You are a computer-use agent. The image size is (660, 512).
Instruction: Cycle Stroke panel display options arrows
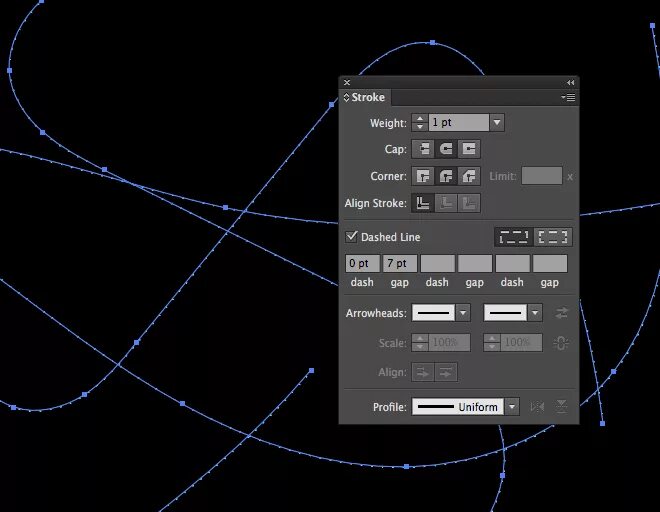pyautogui.click(x=346, y=97)
